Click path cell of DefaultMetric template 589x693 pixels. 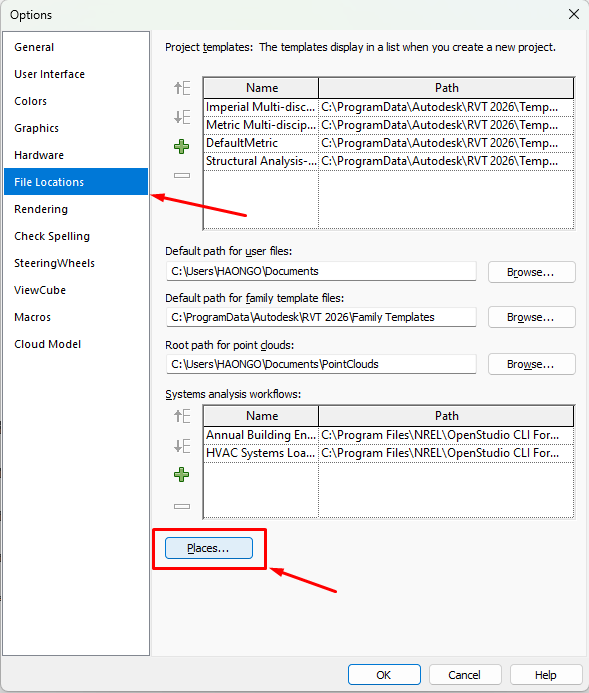point(446,143)
